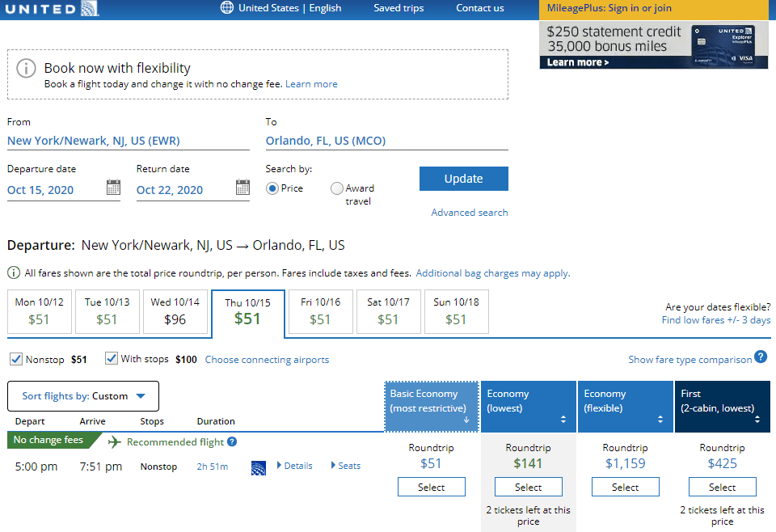Click Choose connecting airports link
This screenshot has height=532, width=776.
pos(268,360)
